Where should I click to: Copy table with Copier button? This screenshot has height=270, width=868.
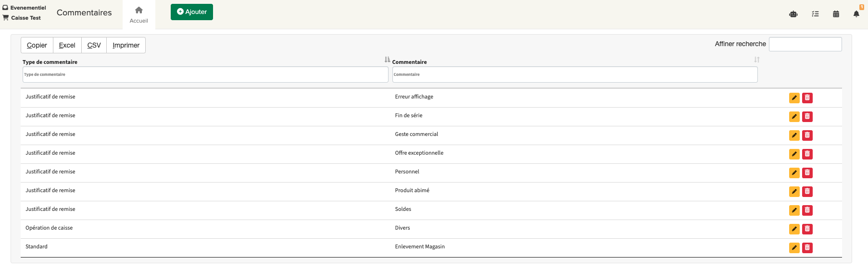click(37, 45)
